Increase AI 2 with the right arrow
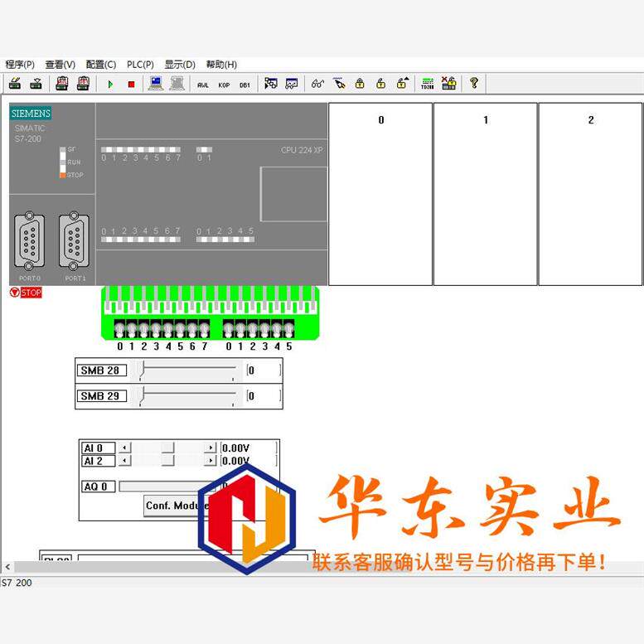Screen dimensions: 644x644 pos(211,461)
